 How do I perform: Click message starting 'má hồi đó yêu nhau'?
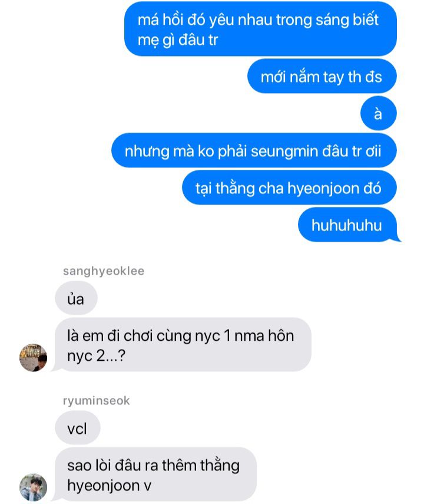(x=260, y=29)
